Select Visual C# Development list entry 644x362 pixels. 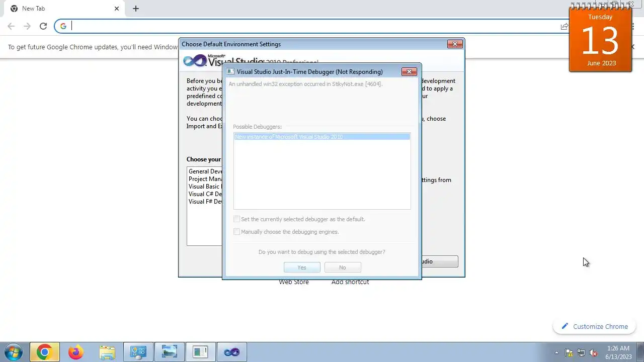point(205,194)
